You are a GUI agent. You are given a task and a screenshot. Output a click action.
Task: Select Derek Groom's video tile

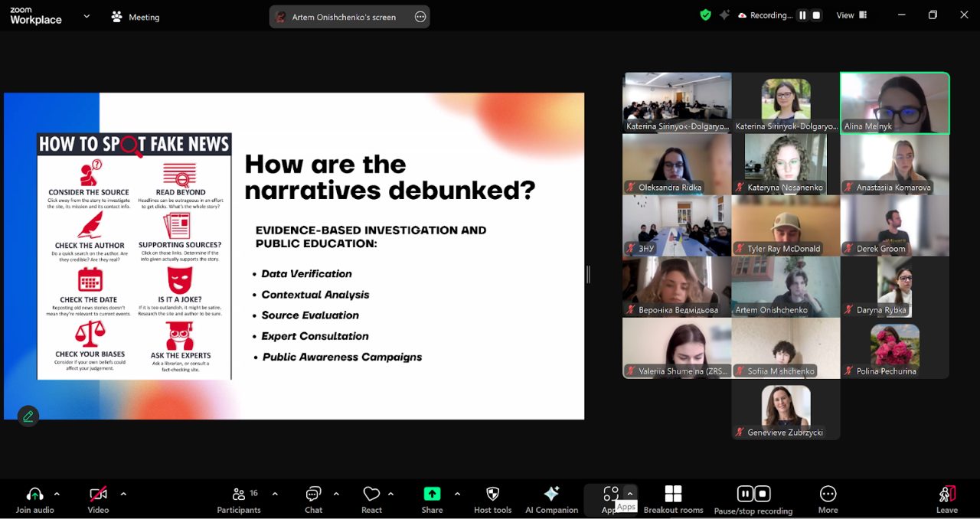(895, 226)
